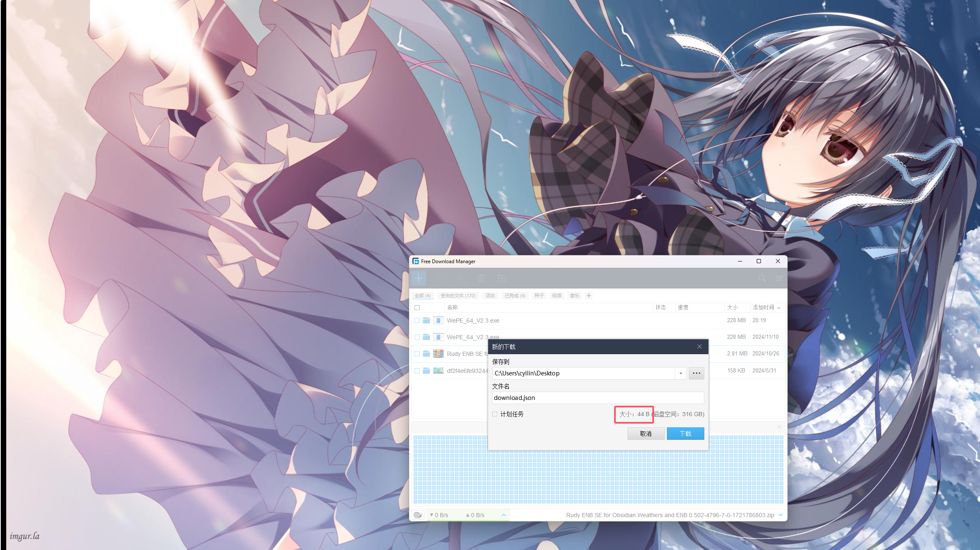This screenshot has height=550, width=980.
Task: Check the Rudy ENB SE row checkbox
Action: point(417,354)
